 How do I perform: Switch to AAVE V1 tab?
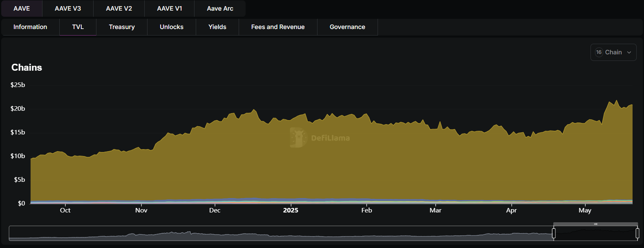coord(170,9)
